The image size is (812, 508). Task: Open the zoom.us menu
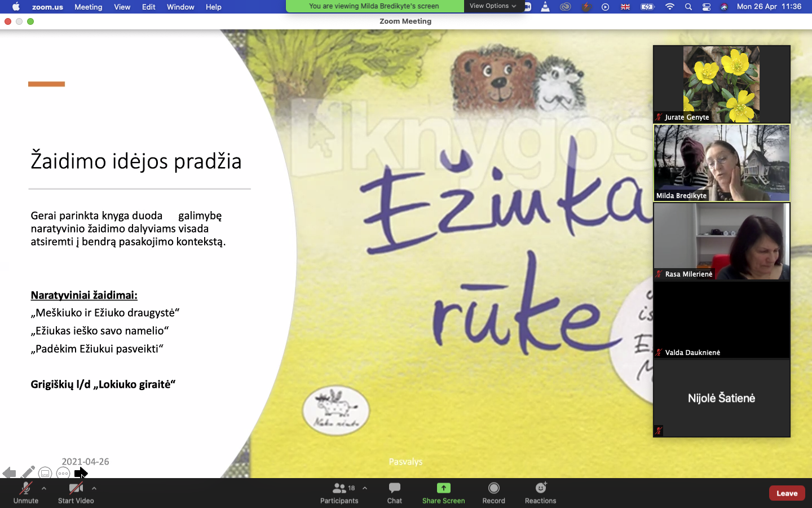click(47, 7)
